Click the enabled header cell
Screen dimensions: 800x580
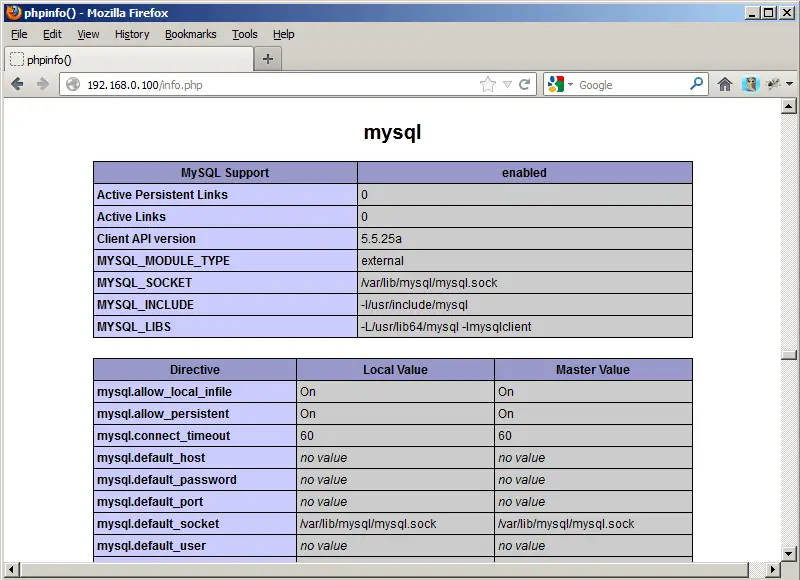point(524,172)
